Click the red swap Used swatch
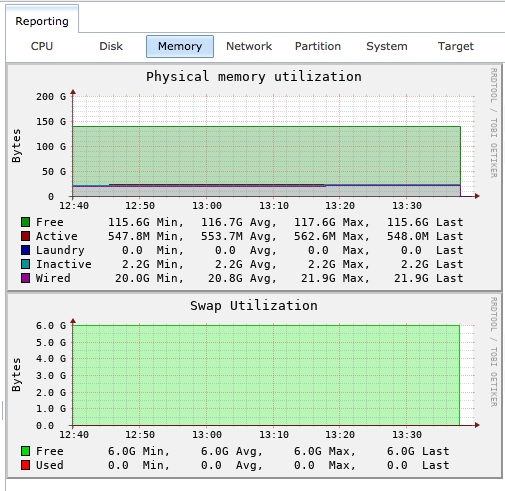Viewport: 505px width, 491px height. pos(25,465)
